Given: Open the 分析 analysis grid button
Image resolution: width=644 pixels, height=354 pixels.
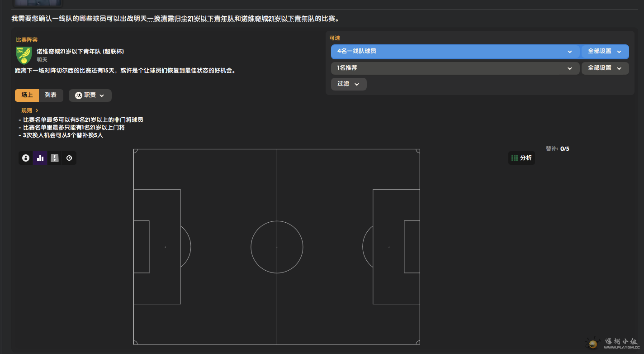Looking at the screenshot, I should click(x=521, y=158).
